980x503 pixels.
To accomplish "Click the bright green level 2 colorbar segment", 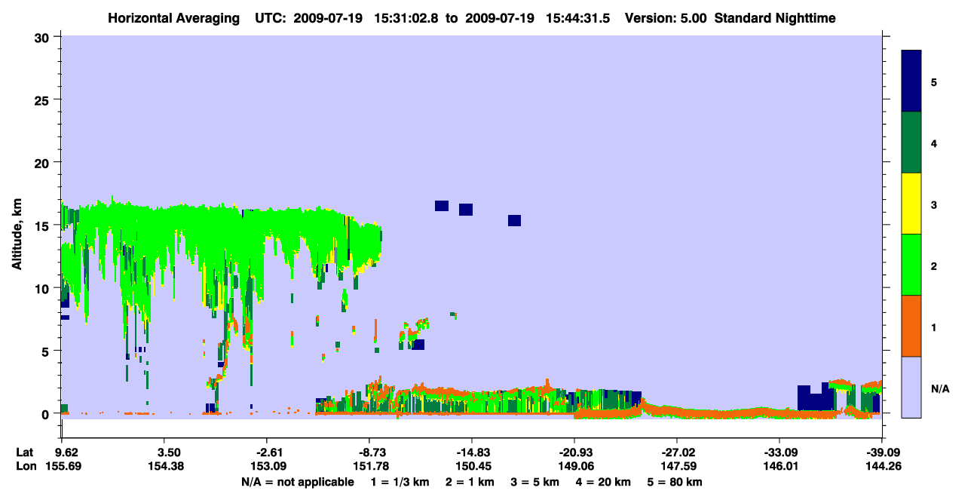I will [911, 265].
